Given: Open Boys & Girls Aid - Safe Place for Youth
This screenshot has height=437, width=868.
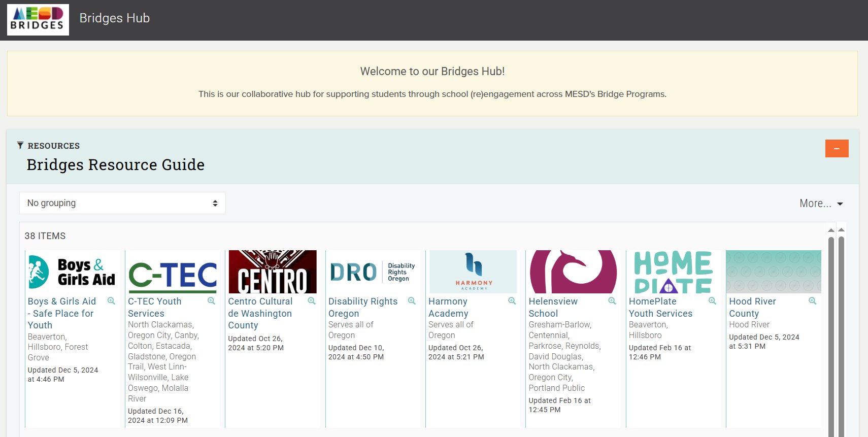Looking at the screenshot, I should (x=62, y=313).
